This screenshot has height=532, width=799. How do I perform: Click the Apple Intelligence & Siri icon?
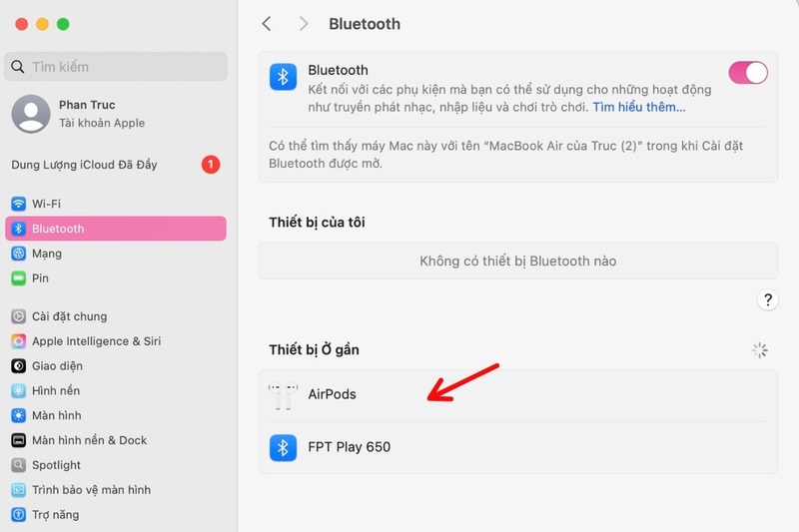[x=18, y=341]
